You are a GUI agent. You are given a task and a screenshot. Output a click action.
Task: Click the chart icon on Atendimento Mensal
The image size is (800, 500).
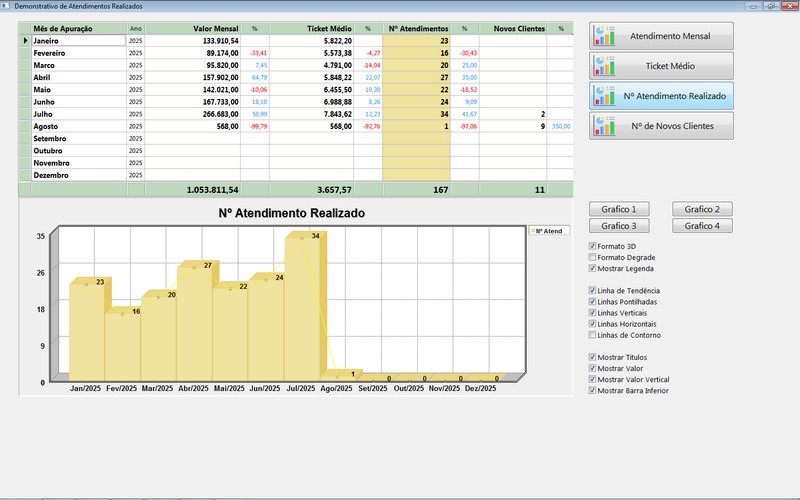coord(604,36)
